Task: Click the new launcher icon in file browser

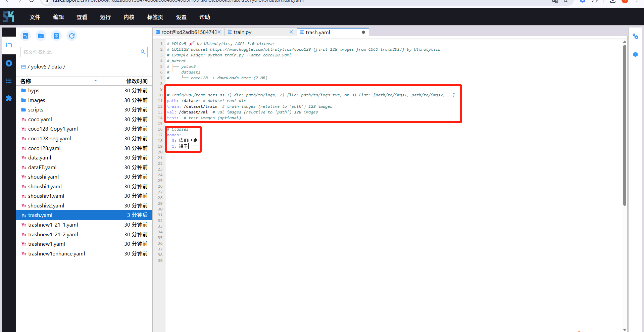Action: [26, 36]
